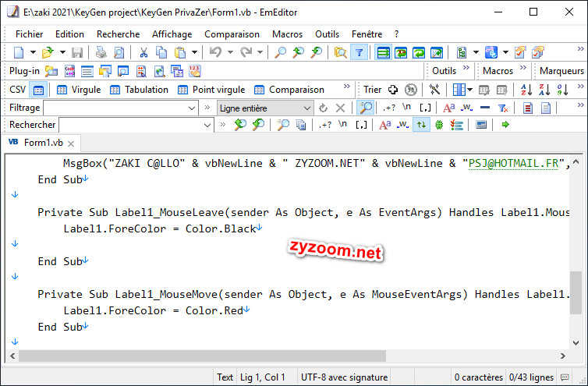Click the vertical scrollbar thumb
This screenshot has width=588, height=386.
[576, 292]
